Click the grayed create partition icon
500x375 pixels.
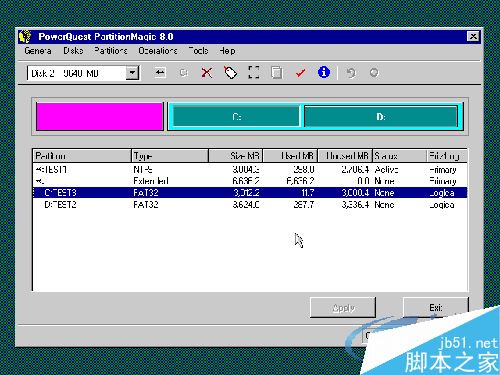[184, 72]
